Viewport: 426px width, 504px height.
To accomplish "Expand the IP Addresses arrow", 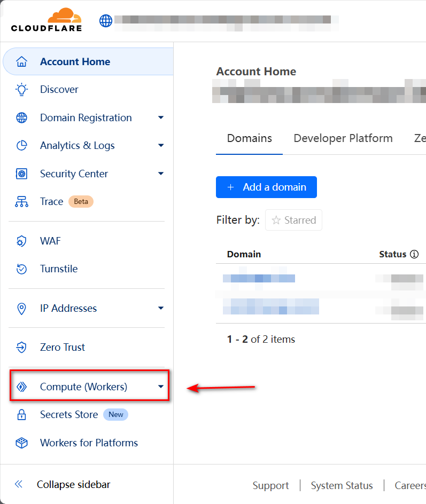I will (x=161, y=309).
